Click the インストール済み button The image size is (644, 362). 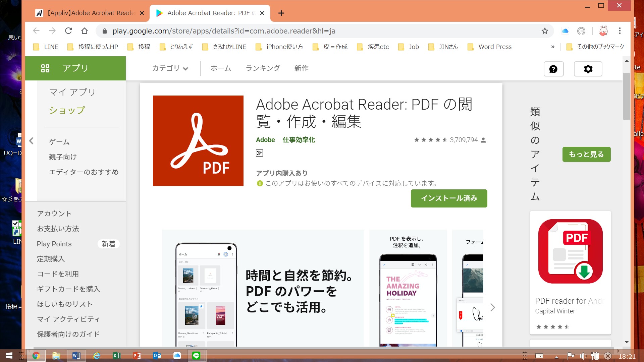[449, 198]
